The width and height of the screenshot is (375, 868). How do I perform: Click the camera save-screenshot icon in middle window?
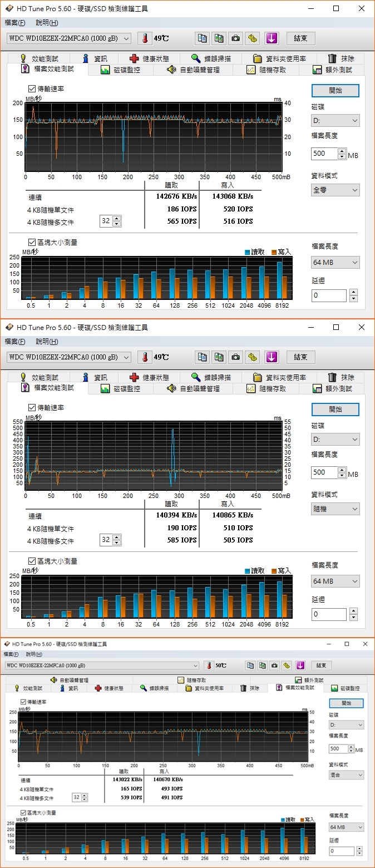click(x=236, y=357)
